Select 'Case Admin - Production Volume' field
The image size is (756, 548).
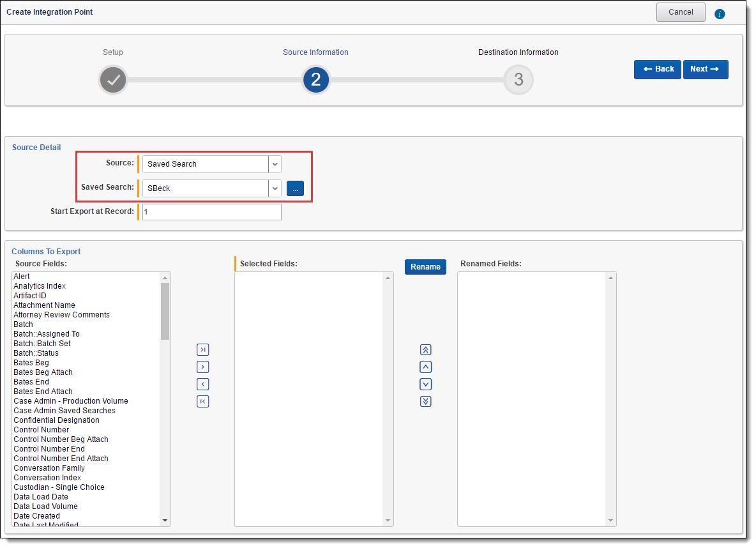click(x=71, y=401)
